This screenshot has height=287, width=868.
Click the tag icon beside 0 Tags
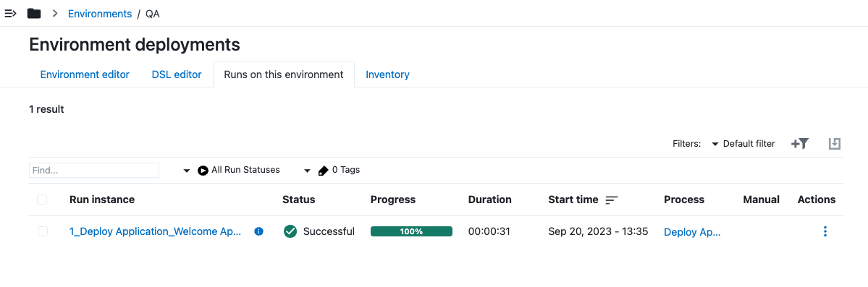tap(324, 171)
